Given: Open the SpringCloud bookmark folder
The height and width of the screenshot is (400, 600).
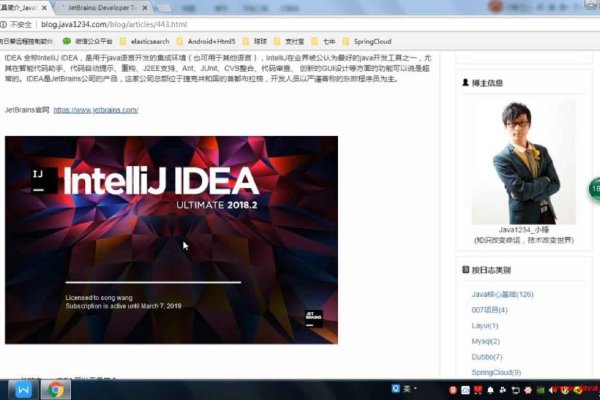Looking at the screenshot, I should click(x=367, y=41).
